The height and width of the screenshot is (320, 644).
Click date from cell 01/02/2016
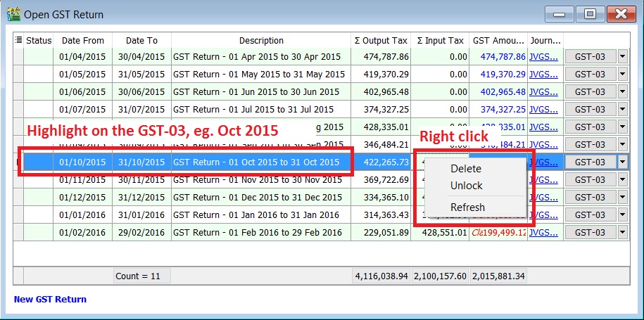[x=82, y=233]
